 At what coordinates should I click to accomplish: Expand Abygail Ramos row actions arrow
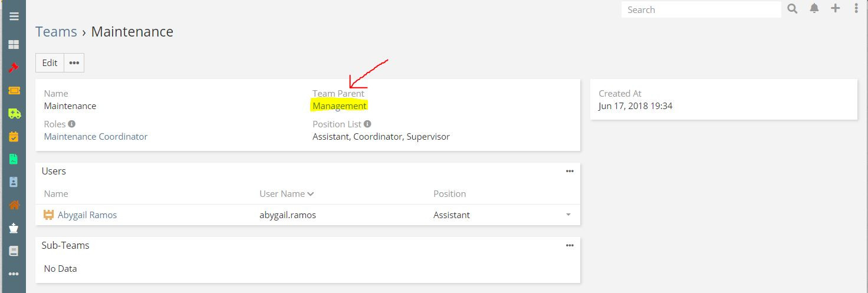(568, 215)
